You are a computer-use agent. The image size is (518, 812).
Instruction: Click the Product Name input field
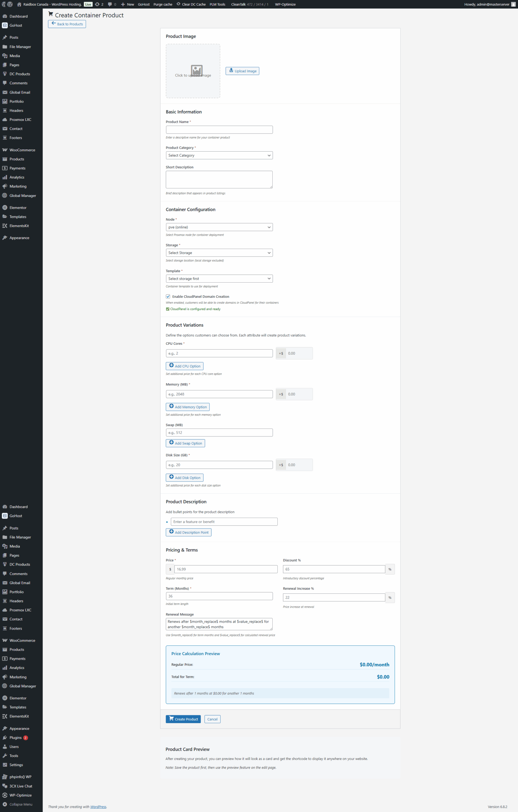coord(219,130)
